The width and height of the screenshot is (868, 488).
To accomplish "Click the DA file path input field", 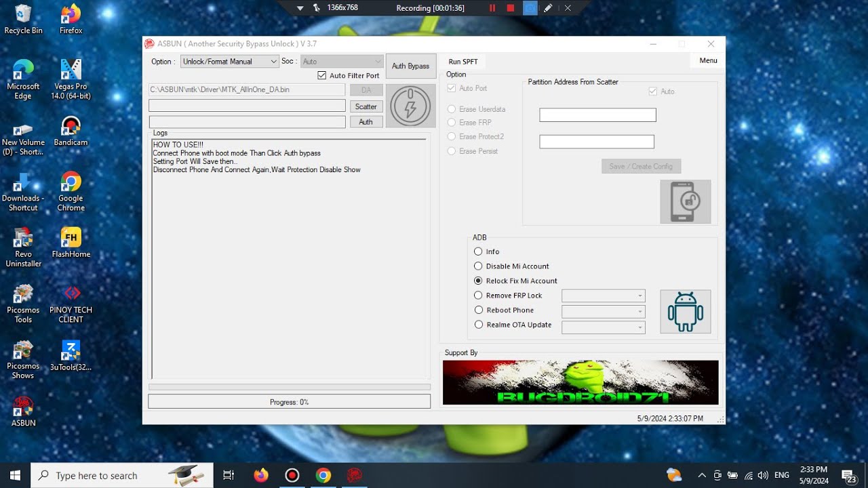I will pos(246,89).
